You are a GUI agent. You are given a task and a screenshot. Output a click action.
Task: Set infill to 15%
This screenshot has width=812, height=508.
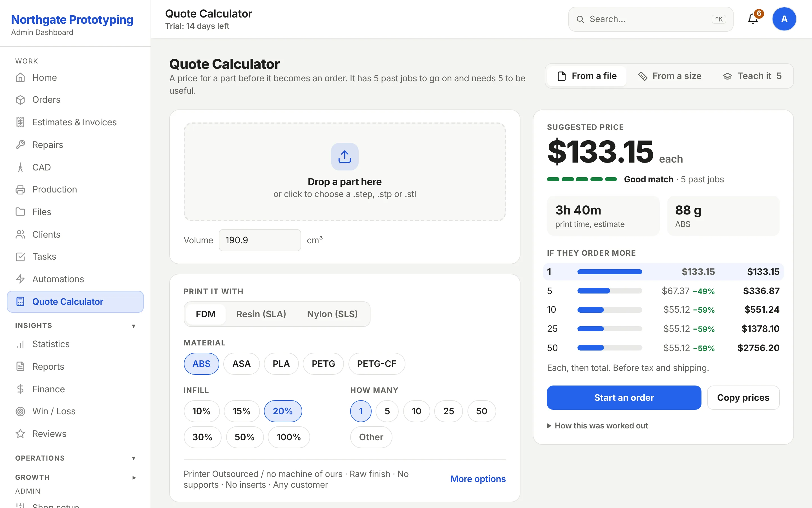(242, 411)
